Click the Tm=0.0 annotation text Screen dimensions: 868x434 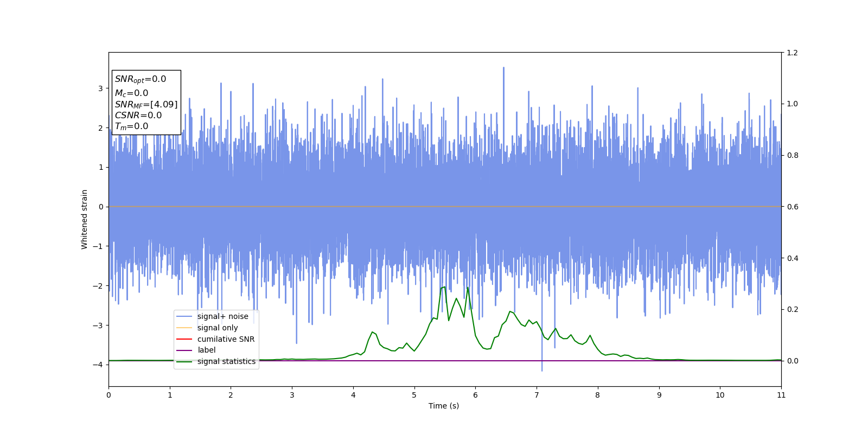[131, 126]
